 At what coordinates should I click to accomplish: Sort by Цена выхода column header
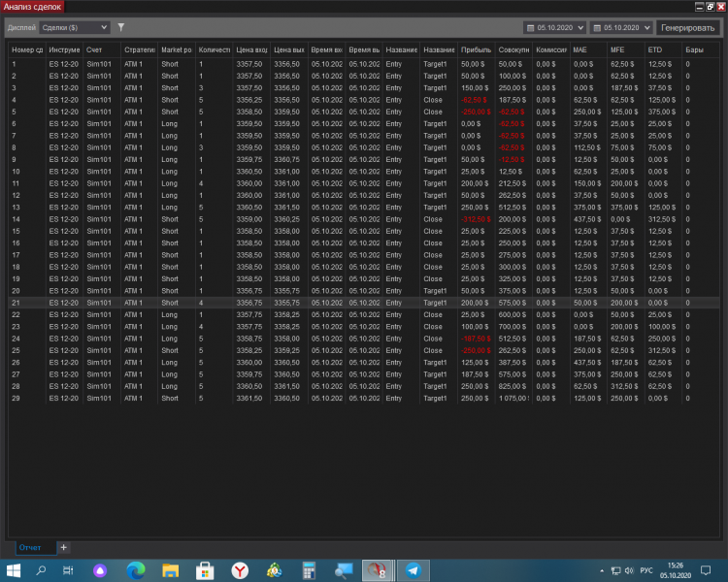tap(289, 49)
